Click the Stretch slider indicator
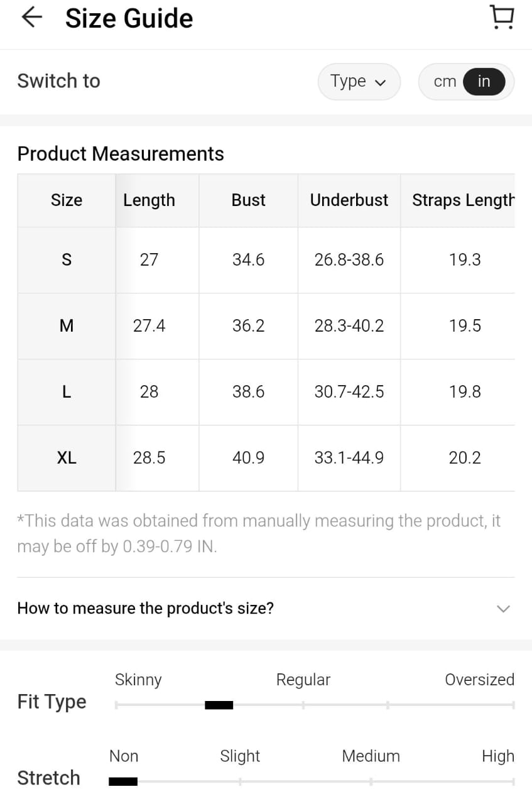Screen dimensions: 532x804 (123, 781)
